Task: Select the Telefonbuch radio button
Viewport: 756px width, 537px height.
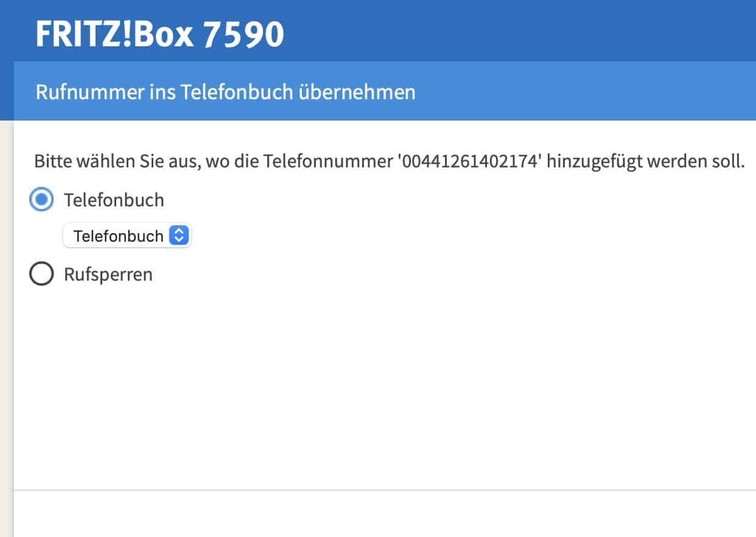Action: tap(41, 200)
